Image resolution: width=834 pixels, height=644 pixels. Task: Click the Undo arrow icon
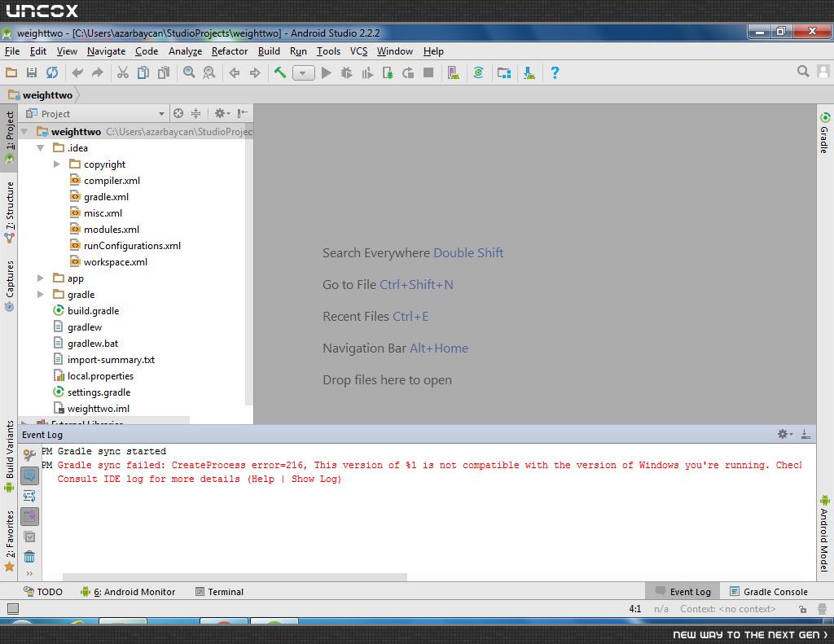[x=77, y=72]
